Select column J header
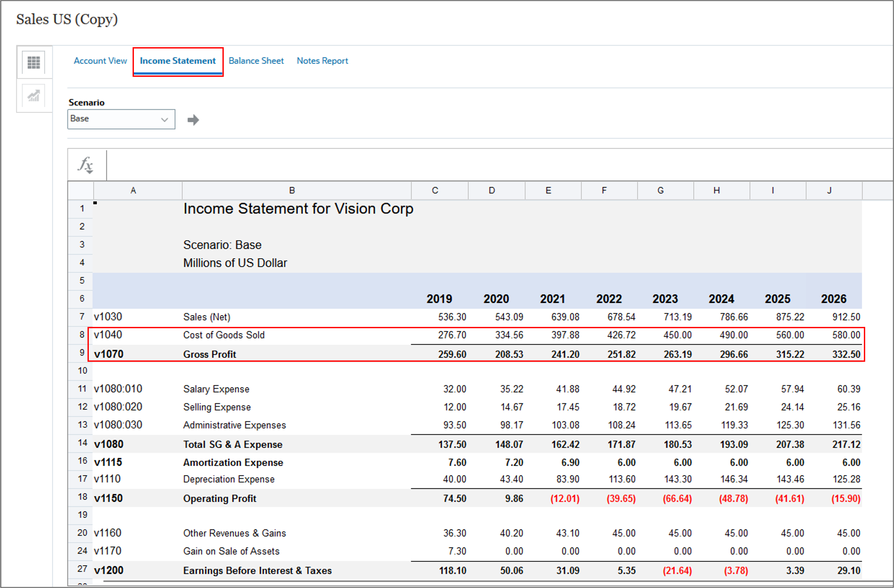The image size is (894, 588). pyautogui.click(x=829, y=191)
